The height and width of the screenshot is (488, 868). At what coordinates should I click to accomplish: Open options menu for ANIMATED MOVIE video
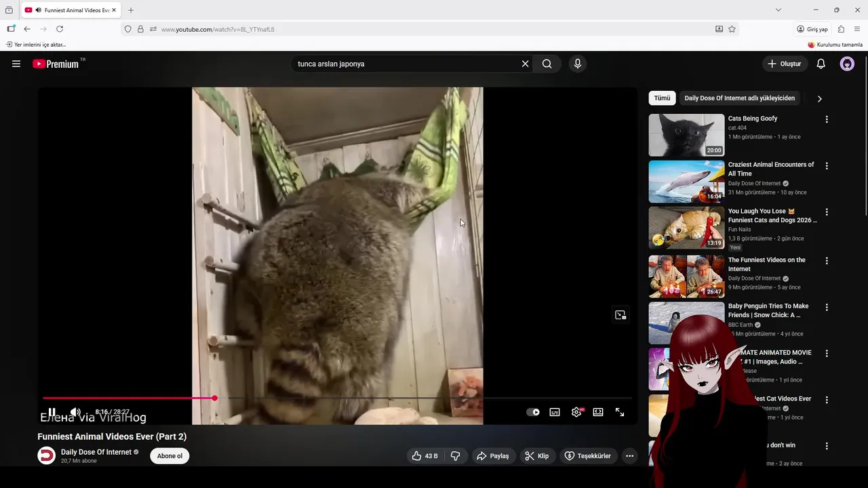[827, 353]
